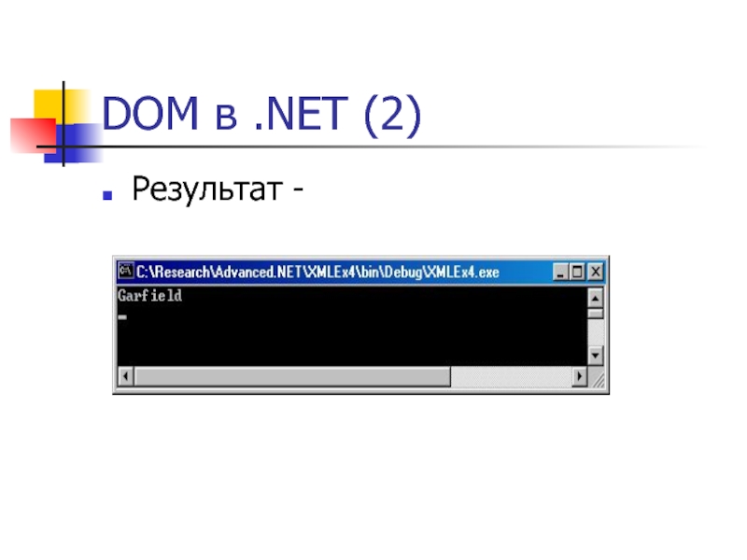Click the colored squares slide logo
The height and width of the screenshot is (560, 747).
tap(56, 124)
